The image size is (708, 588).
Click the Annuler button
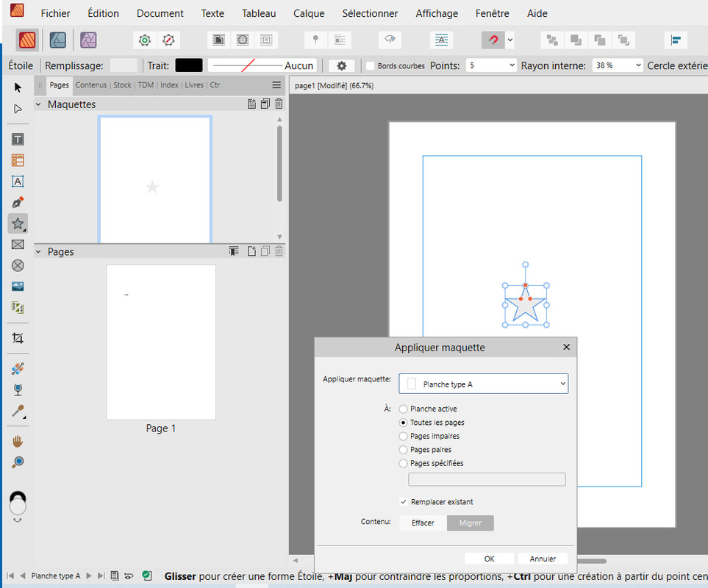(x=543, y=559)
